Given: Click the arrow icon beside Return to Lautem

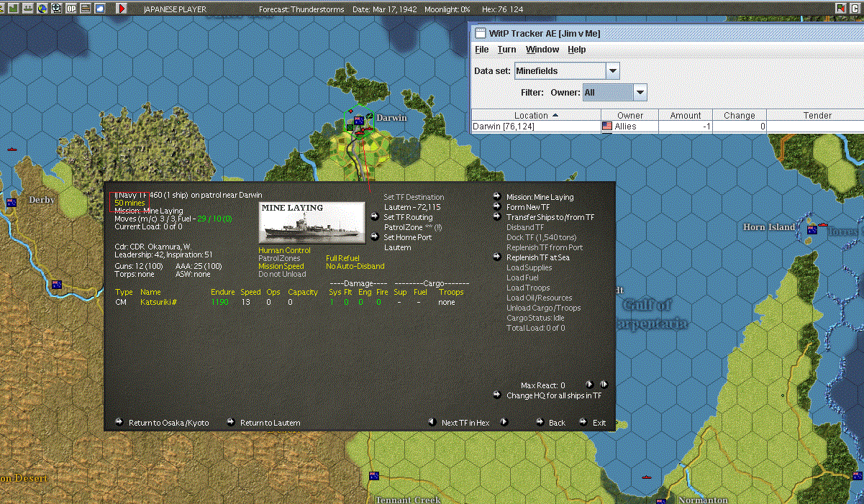Looking at the screenshot, I should tap(231, 422).
